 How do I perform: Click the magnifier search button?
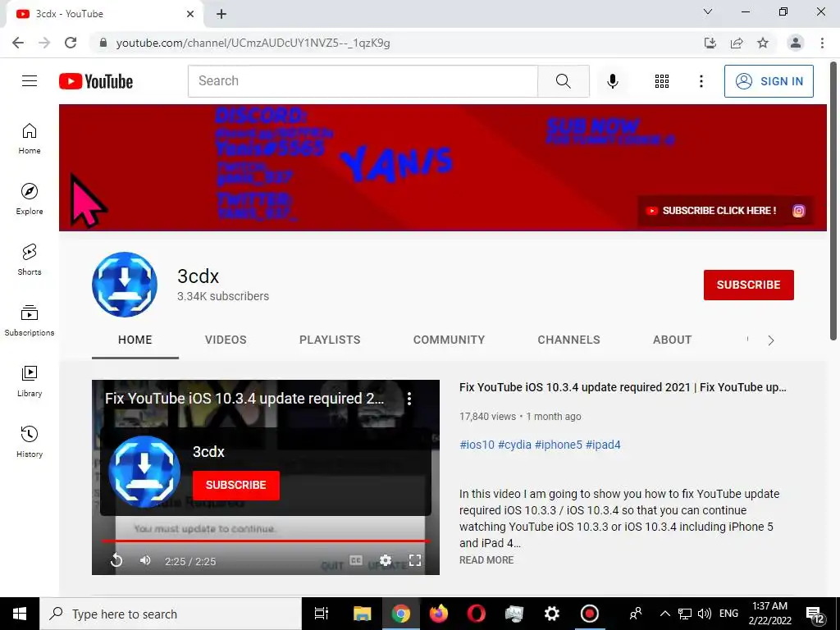[563, 81]
